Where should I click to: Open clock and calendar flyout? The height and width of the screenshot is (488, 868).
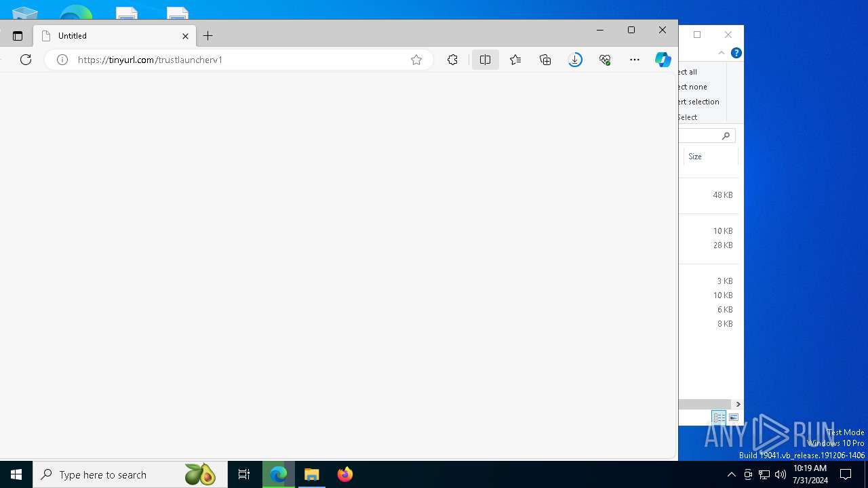[810, 474]
